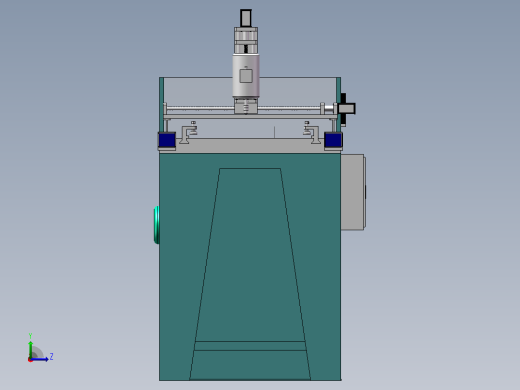Select the left teal upright post
This screenshot has width=520, height=390.
pyautogui.click(x=161, y=105)
